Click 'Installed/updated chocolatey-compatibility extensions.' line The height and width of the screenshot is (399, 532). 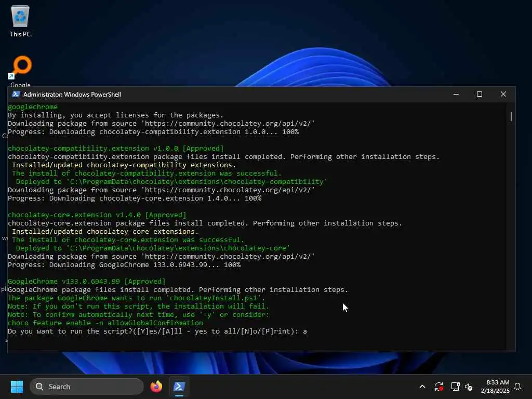[124, 165]
